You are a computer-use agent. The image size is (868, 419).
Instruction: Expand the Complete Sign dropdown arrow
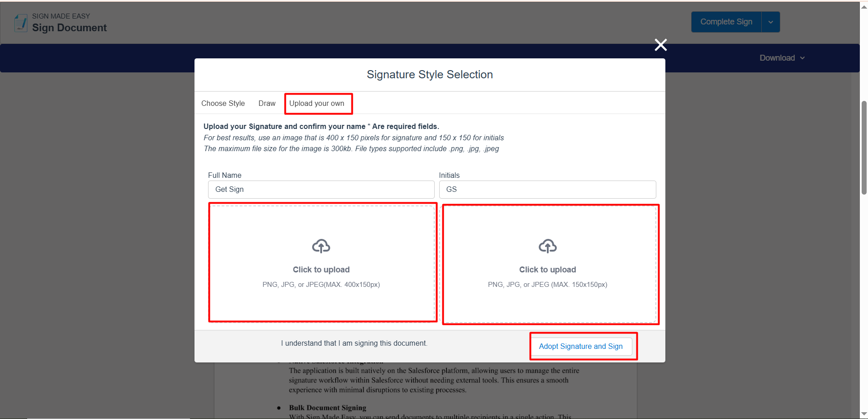click(x=771, y=22)
